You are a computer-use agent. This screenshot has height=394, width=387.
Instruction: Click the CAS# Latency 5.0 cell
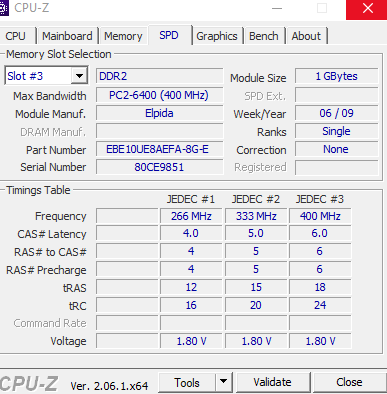[x=256, y=233]
